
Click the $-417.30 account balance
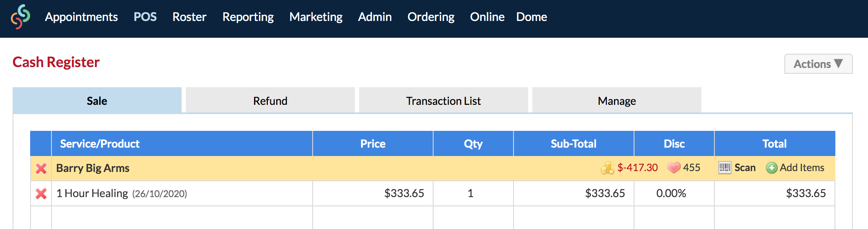(637, 168)
